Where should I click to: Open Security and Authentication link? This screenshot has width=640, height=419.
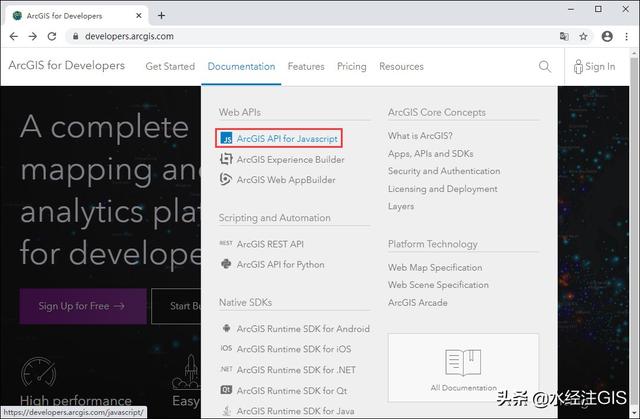click(444, 171)
